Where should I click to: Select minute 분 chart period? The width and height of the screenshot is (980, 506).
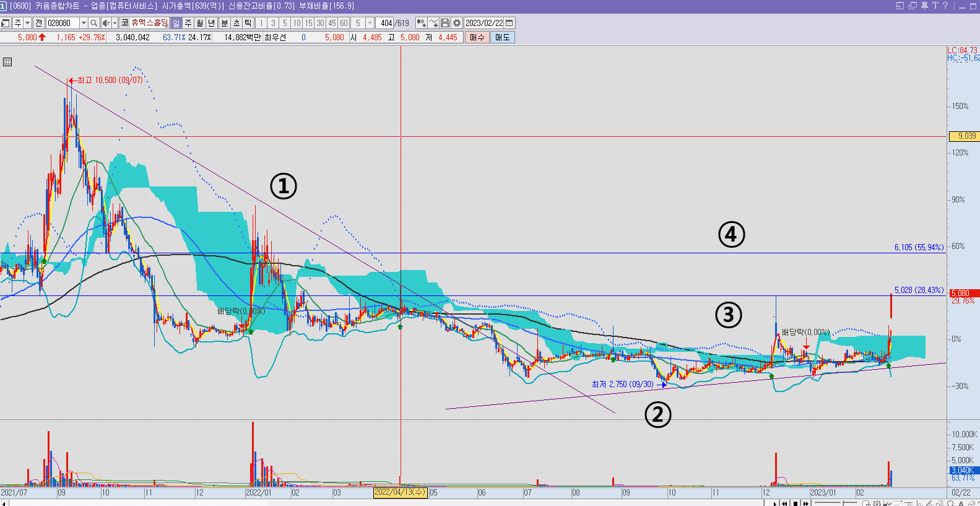pos(224,23)
